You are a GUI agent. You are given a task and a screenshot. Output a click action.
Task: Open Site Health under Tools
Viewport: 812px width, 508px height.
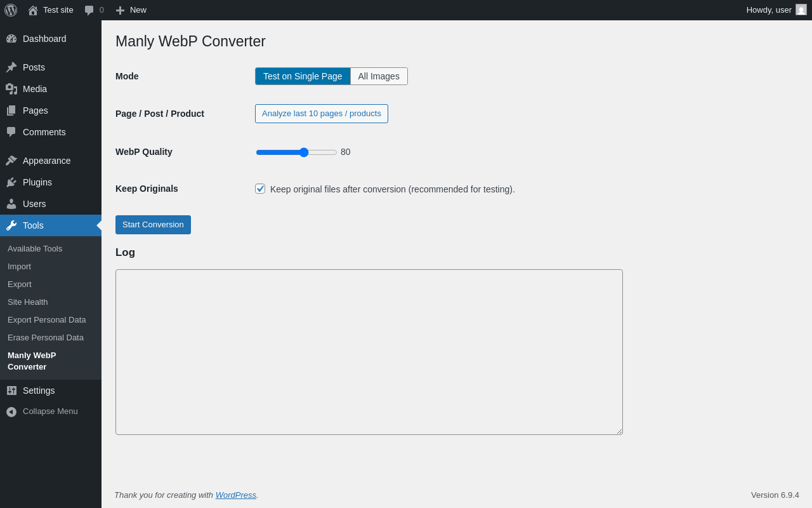pos(28,302)
